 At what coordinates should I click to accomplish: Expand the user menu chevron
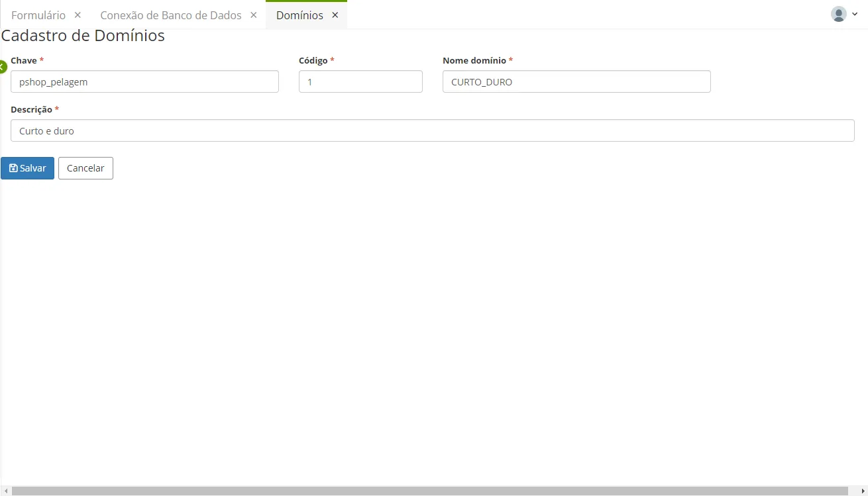click(855, 14)
